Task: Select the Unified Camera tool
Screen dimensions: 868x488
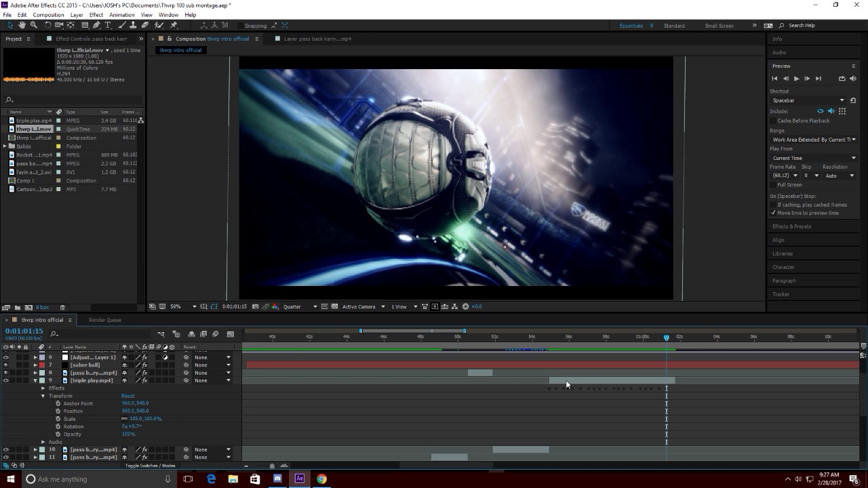Action: pyautogui.click(x=59, y=25)
